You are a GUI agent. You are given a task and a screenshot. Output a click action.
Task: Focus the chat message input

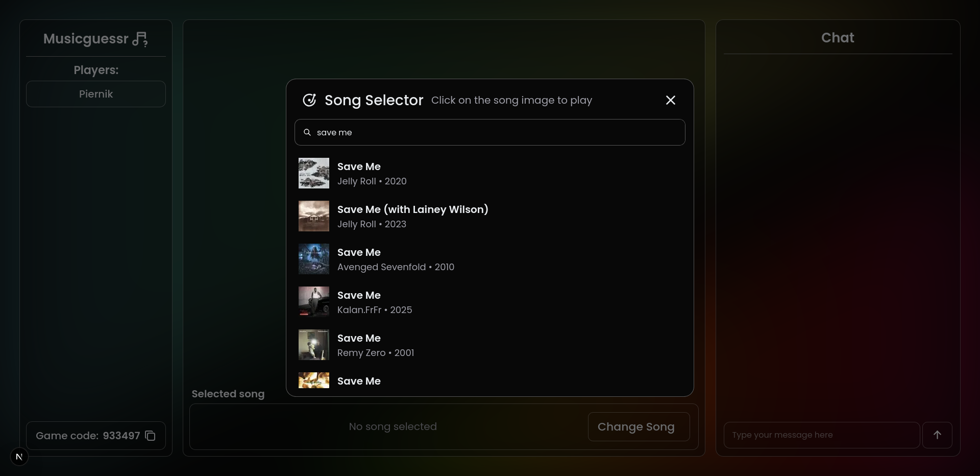[x=822, y=435]
